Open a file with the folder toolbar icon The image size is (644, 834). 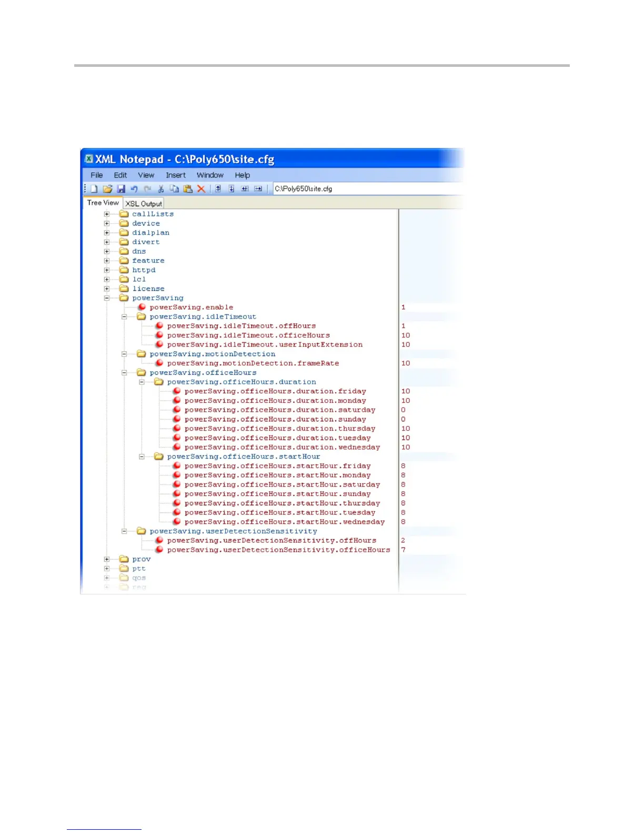pyautogui.click(x=107, y=188)
